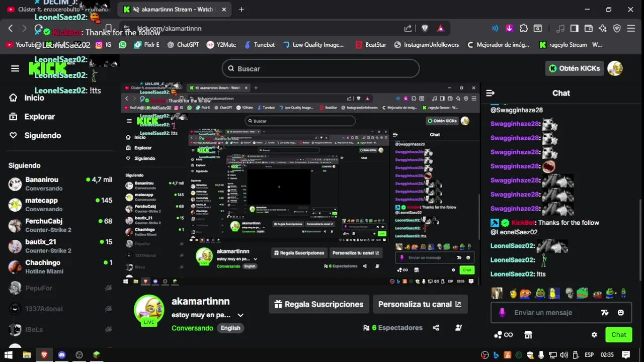Open the Pixlr E bookmark
The width and height of the screenshot is (644, 362).
point(146,45)
